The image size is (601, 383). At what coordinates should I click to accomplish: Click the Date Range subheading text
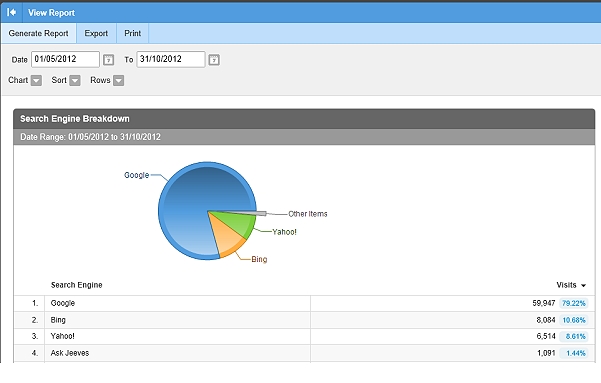[90, 137]
